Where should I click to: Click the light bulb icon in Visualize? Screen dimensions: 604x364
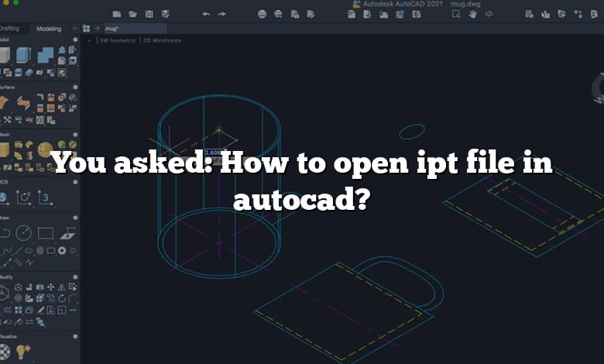tap(22, 352)
